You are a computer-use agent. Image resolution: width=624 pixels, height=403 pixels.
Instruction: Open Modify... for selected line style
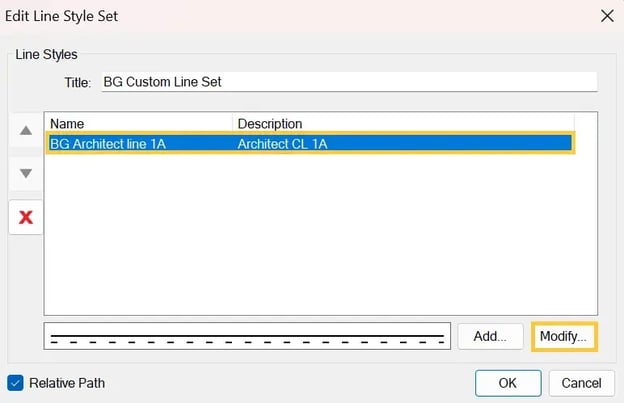[564, 337]
